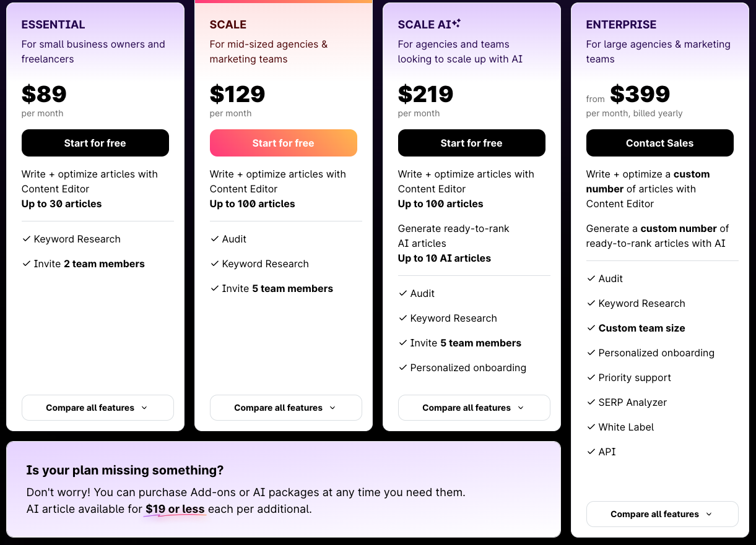Click the checkmark beside Priority support
The width and height of the screenshot is (756, 545).
591,377
